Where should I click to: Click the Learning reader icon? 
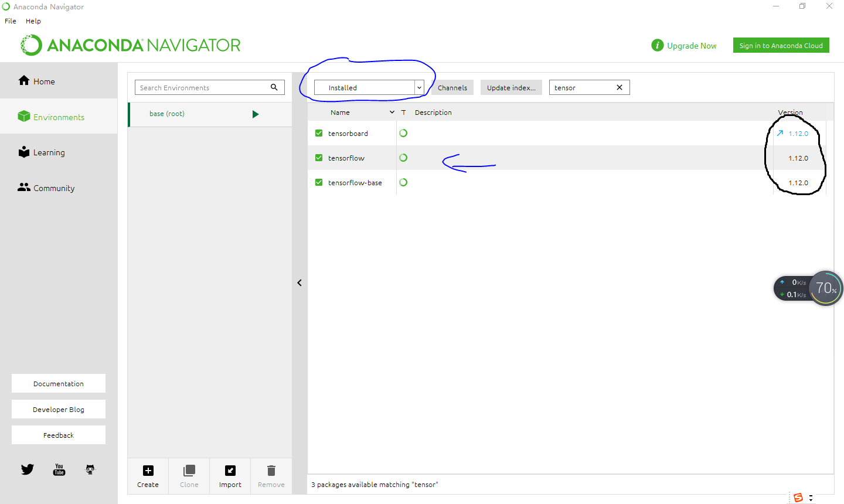point(24,152)
